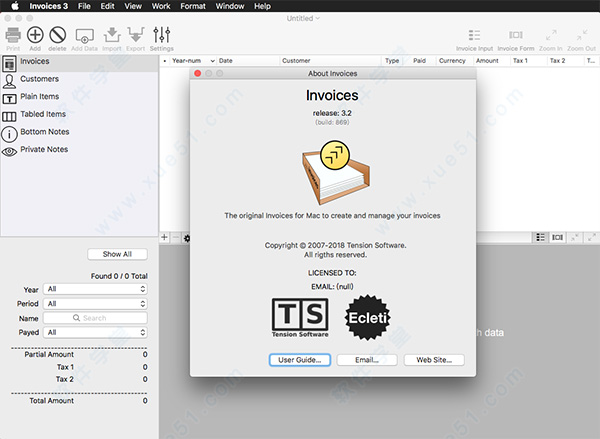The height and width of the screenshot is (439, 600).
Task: Expand the Untitled document title chevron
Action: 318,18
